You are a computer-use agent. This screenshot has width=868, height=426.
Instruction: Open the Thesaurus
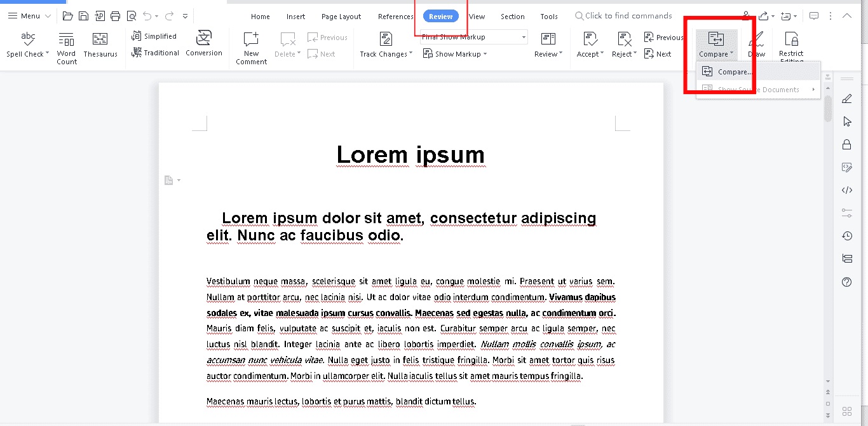tap(100, 45)
